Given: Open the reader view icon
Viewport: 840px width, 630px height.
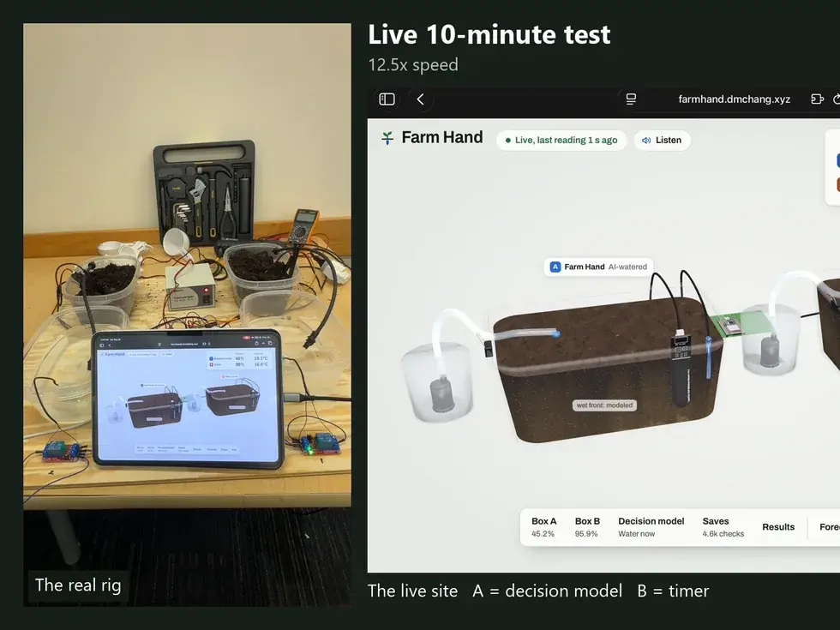Looking at the screenshot, I should coord(631,99).
